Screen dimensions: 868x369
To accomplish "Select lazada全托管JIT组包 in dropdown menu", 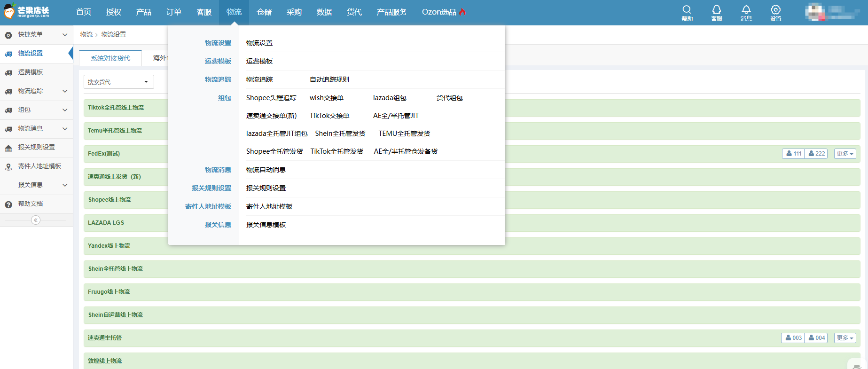I will [277, 133].
